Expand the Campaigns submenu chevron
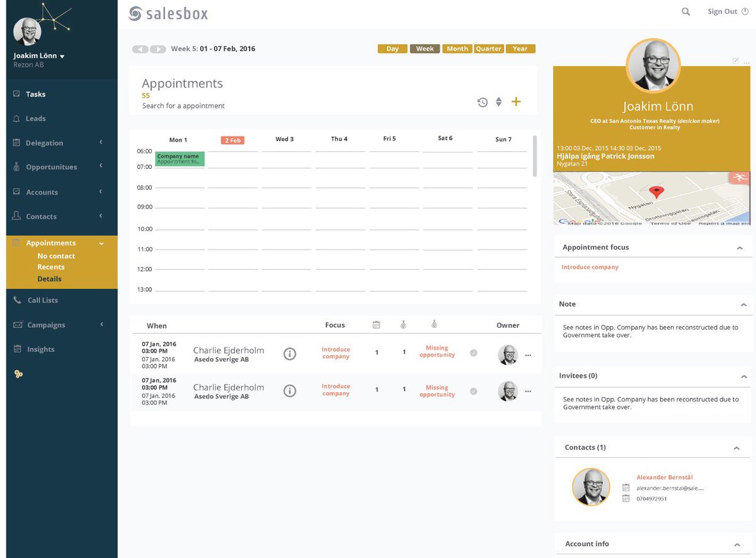 tap(101, 324)
